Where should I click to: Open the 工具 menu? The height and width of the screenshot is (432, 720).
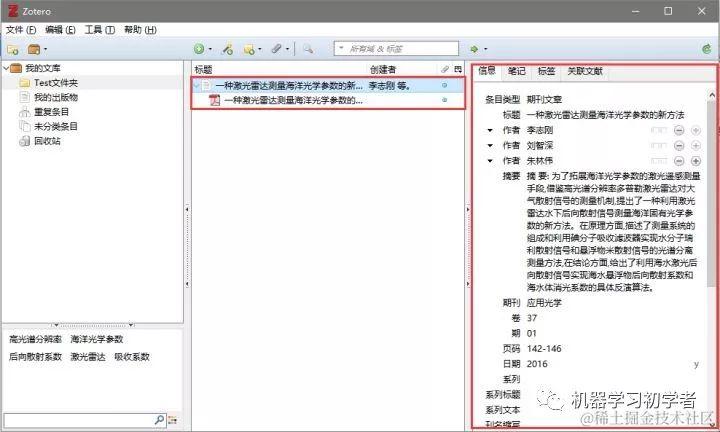pos(100,30)
